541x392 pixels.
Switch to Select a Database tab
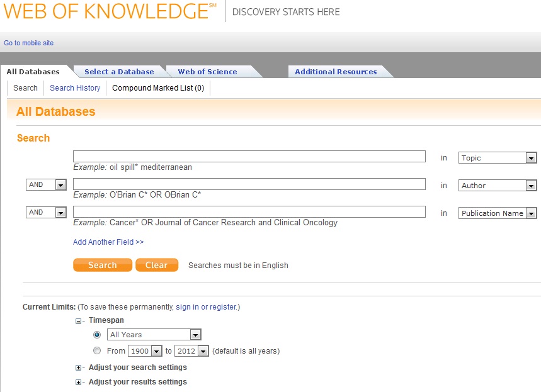[x=119, y=72]
